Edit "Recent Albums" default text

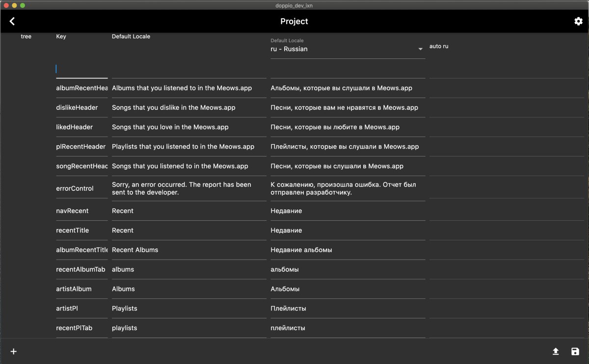click(189, 250)
